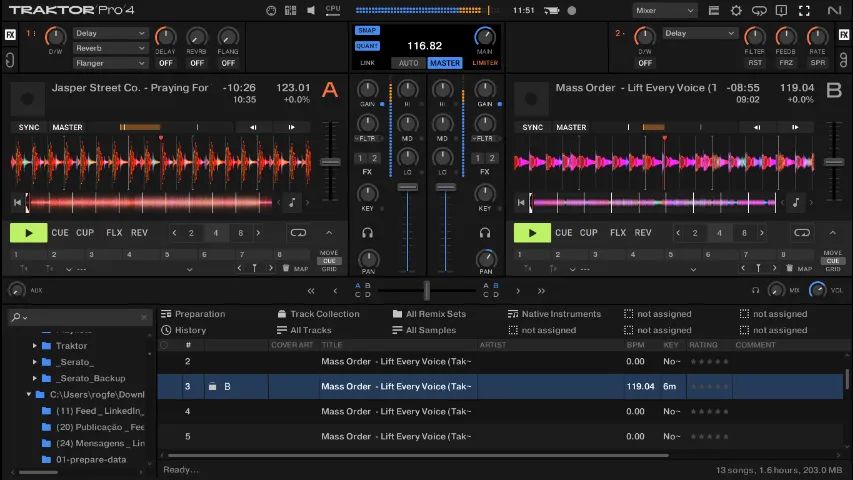This screenshot has height=480, width=853.
Task: Toggle the main output LIMITER
Action: coord(485,63)
